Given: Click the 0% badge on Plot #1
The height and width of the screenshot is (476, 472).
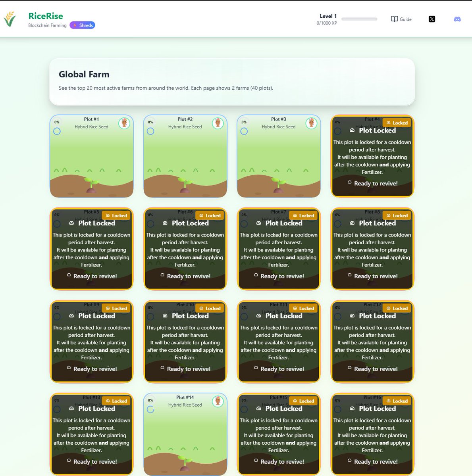Looking at the screenshot, I should [x=57, y=122].
